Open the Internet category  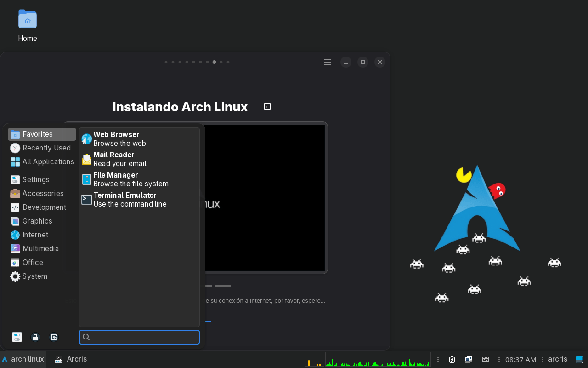coord(42,235)
